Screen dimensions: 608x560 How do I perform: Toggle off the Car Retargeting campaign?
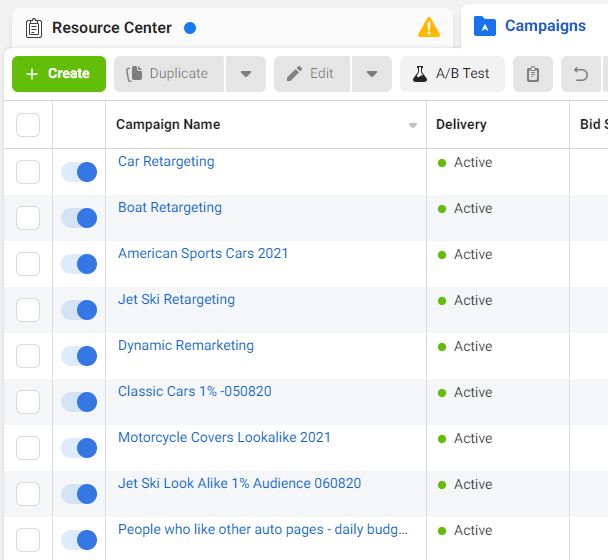pyautogui.click(x=79, y=172)
